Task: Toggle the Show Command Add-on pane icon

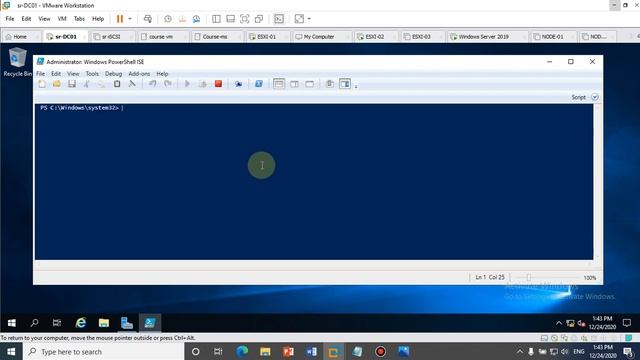Action: [345, 84]
